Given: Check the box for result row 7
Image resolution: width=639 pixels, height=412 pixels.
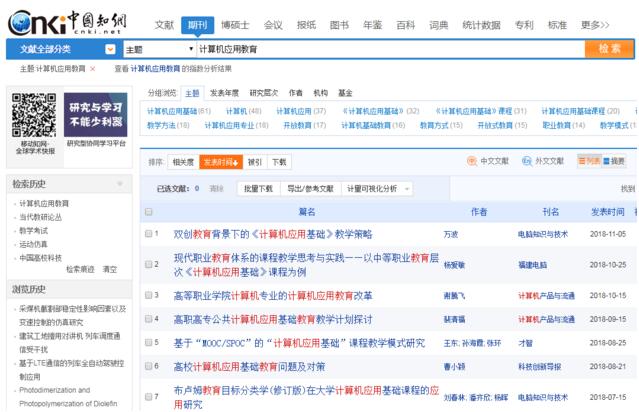Looking at the screenshot, I should point(149,397).
